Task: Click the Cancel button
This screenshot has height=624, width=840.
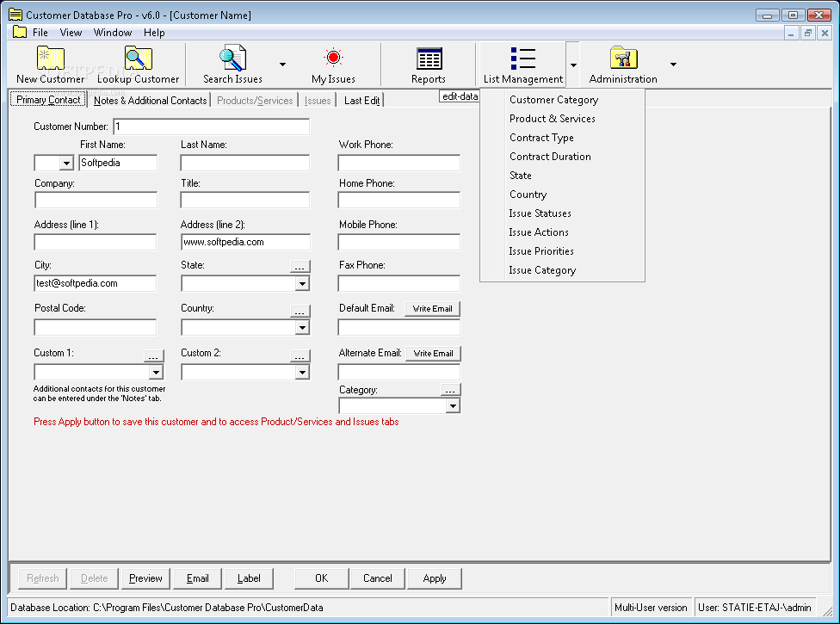Action: 378,578
